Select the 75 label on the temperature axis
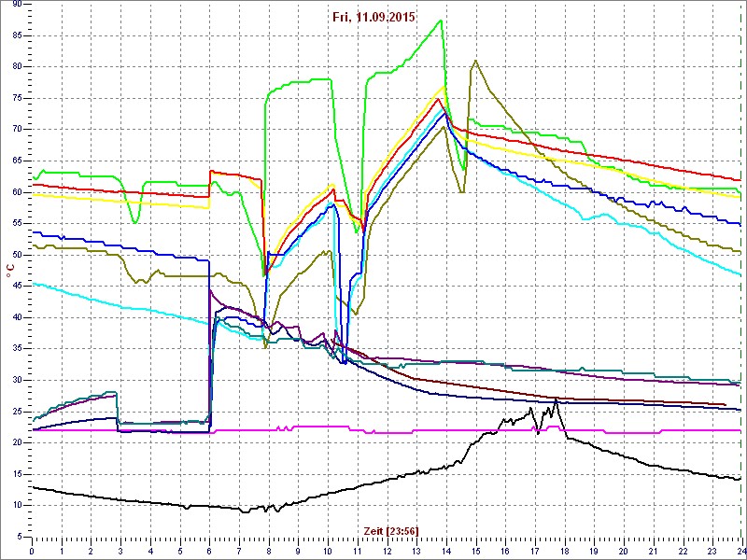747x560 pixels. (x=17, y=99)
